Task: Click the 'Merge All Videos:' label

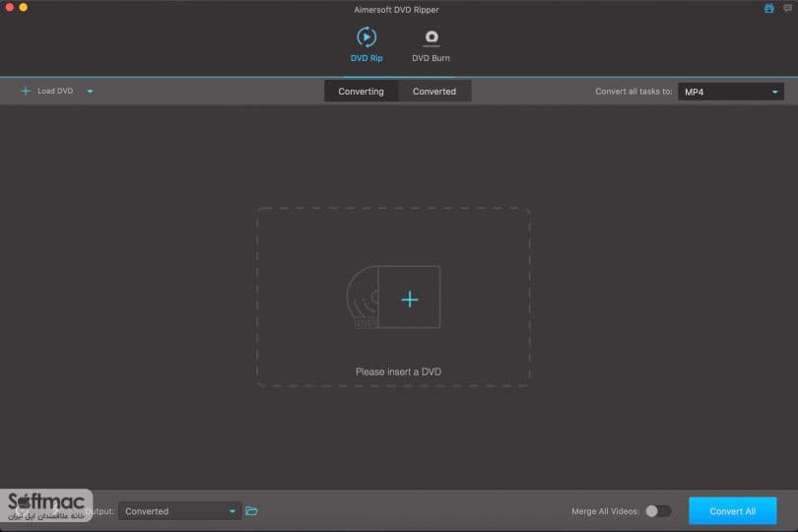Action: tap(605, 511)
